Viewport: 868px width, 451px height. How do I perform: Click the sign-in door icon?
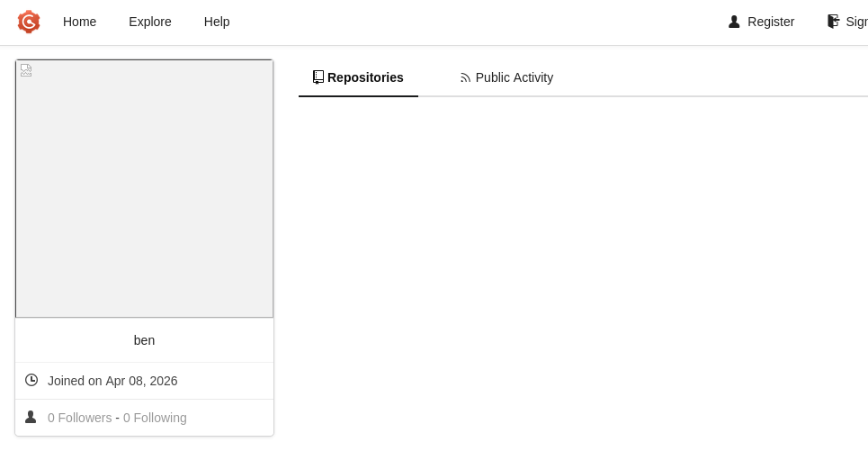pos(833,22)
